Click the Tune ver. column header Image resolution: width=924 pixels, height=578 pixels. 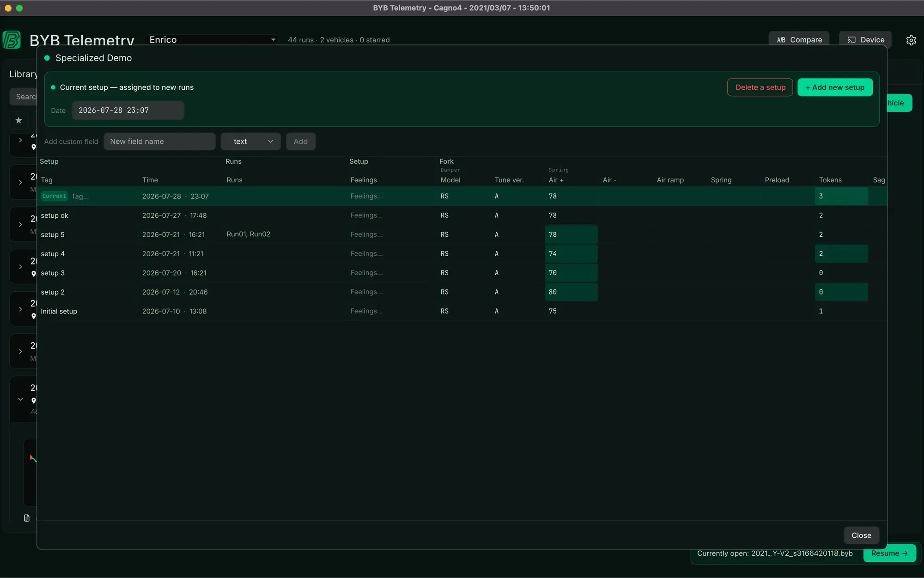[x=509, y=180]
